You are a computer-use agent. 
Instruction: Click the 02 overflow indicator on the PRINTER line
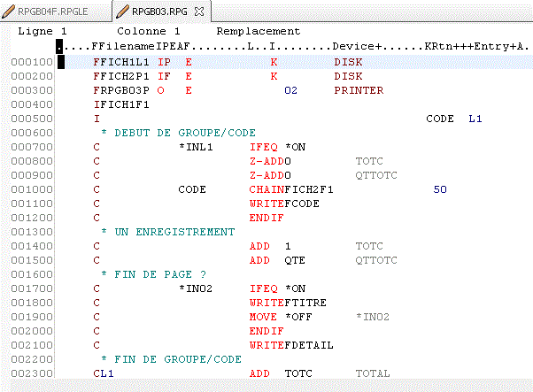point(291,90)
